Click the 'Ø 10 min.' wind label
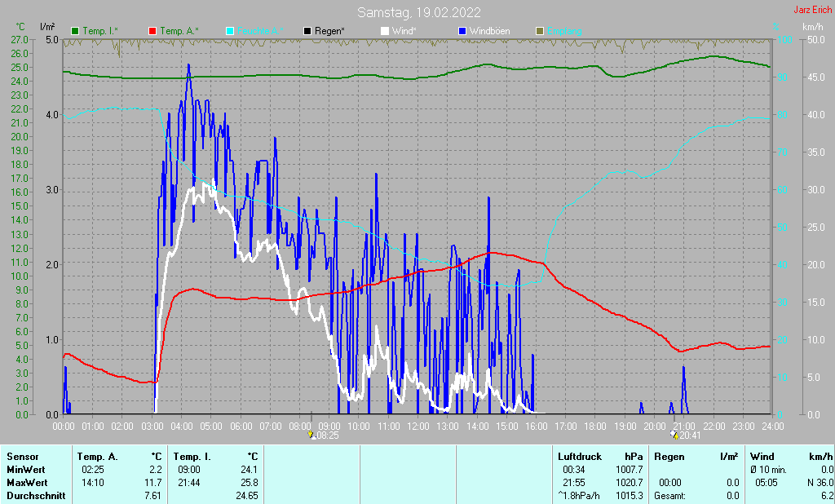 768,470
